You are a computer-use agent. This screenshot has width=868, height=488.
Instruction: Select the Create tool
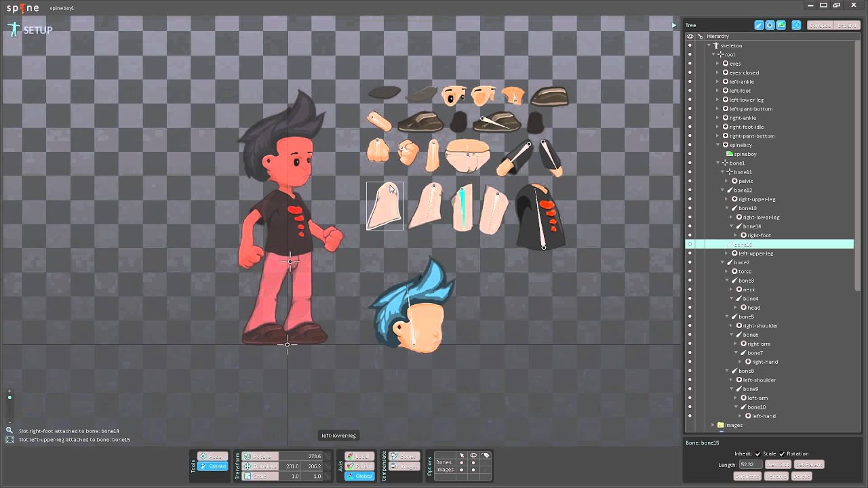[x=212, y=466]
